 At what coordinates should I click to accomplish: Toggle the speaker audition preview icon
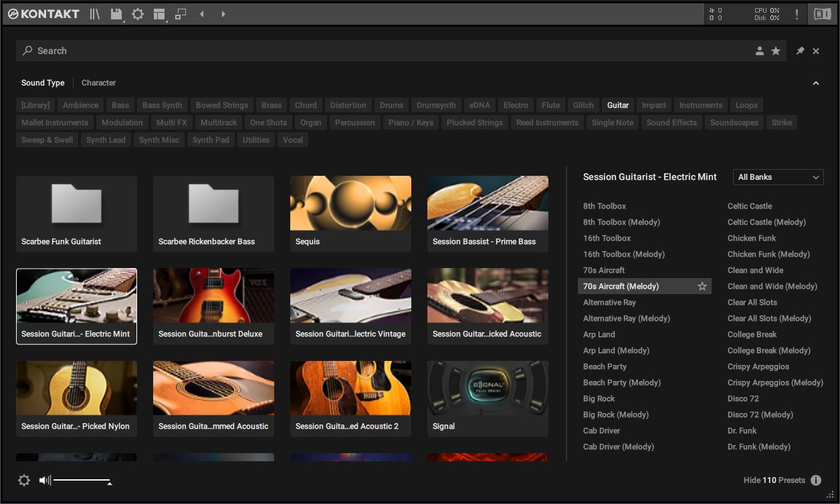coord(45,480)
